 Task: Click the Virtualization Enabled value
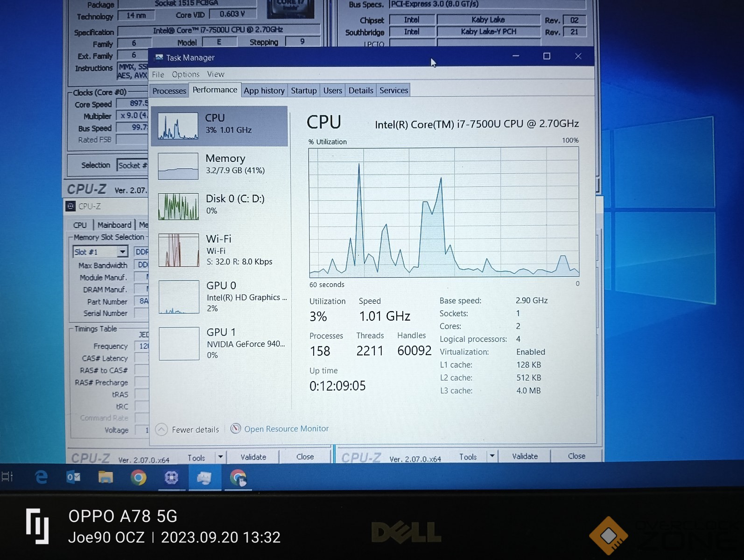[531, 352]
